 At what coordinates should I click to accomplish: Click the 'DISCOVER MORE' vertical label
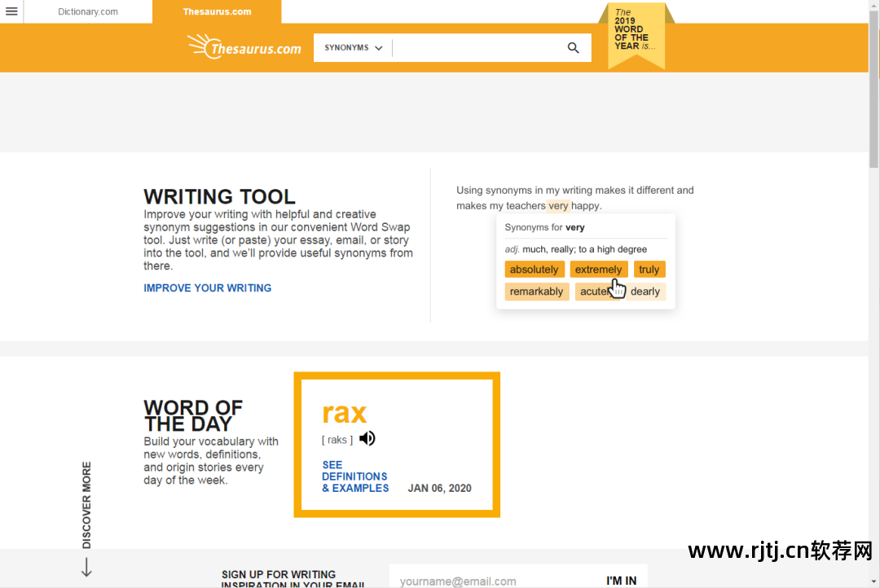point(86,505)
